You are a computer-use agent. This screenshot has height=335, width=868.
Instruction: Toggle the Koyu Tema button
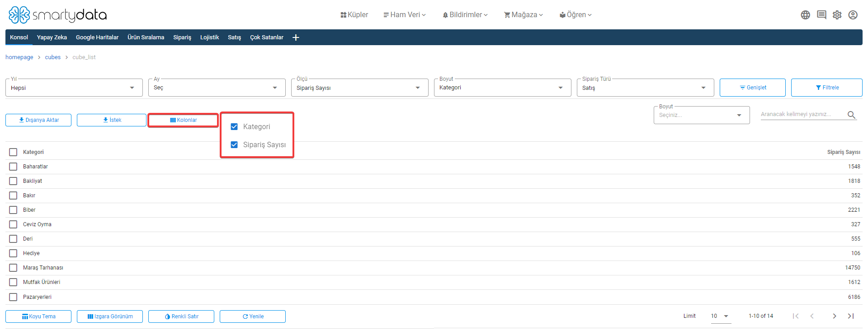[x=38, y=316]
